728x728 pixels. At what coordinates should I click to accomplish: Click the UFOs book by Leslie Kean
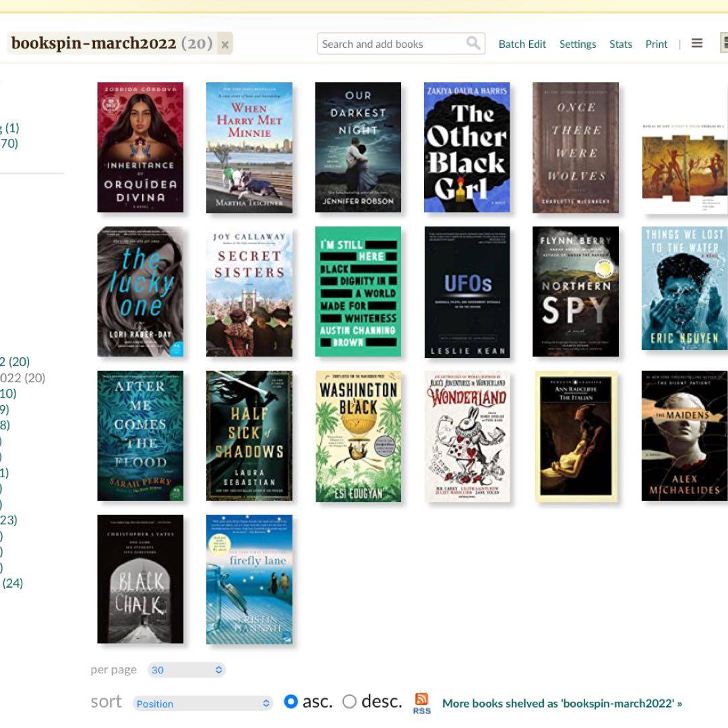[x=466, y=291]
